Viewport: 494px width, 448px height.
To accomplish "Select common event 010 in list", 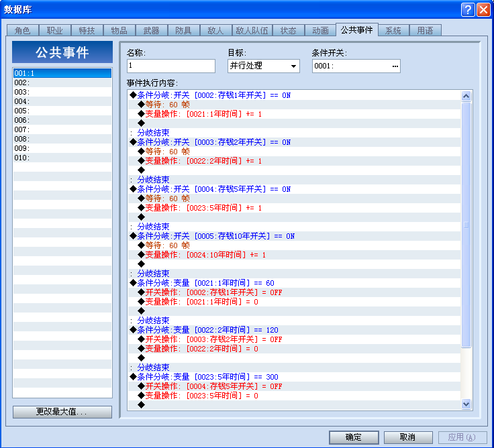I will pyautogui.click(x=62, y=158).
